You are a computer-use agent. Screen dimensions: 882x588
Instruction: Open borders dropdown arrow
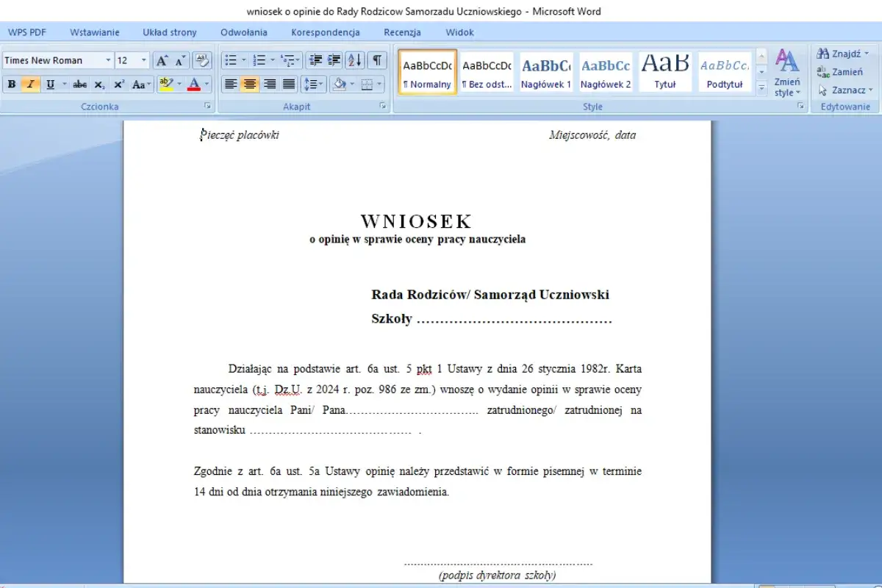tap(381, 85)
